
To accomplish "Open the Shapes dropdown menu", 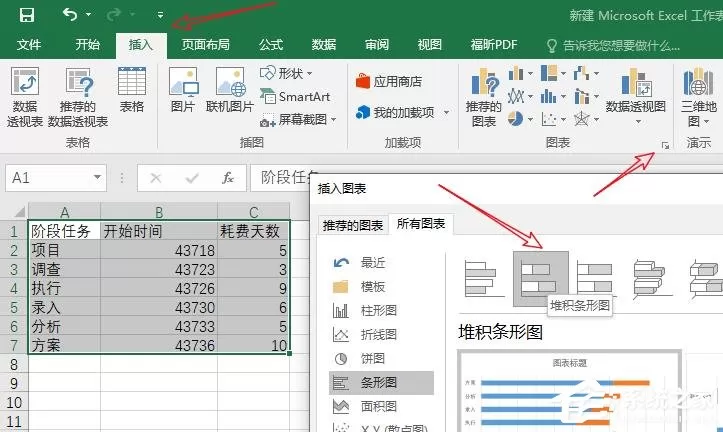I will (x=287, y=73).
